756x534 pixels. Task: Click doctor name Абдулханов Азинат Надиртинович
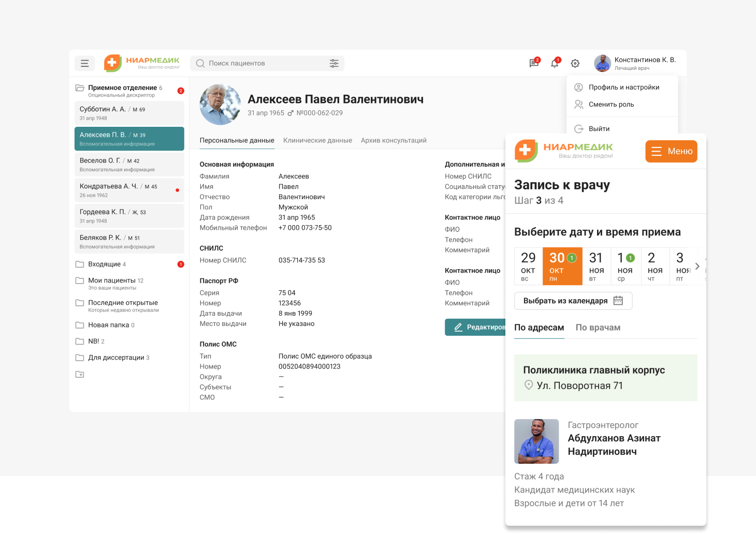click(x=614, y=445)
